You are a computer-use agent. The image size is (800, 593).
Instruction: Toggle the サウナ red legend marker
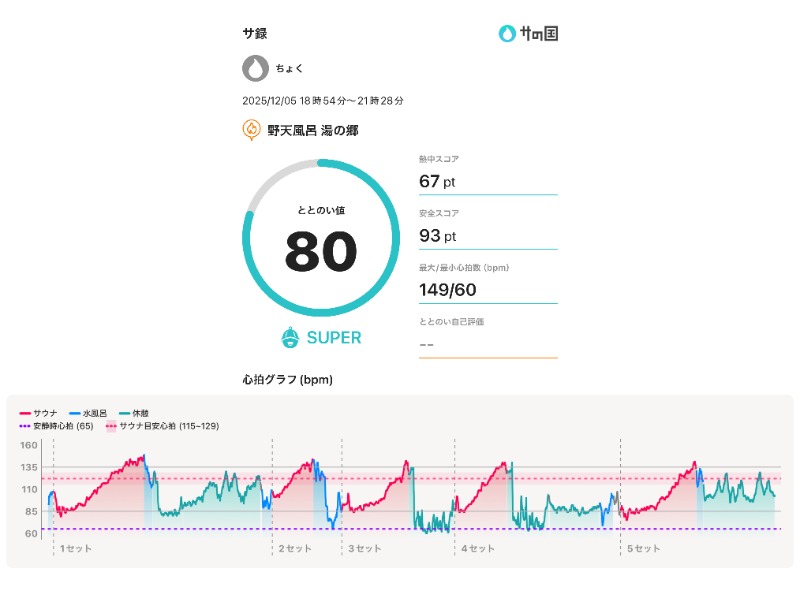26,413
